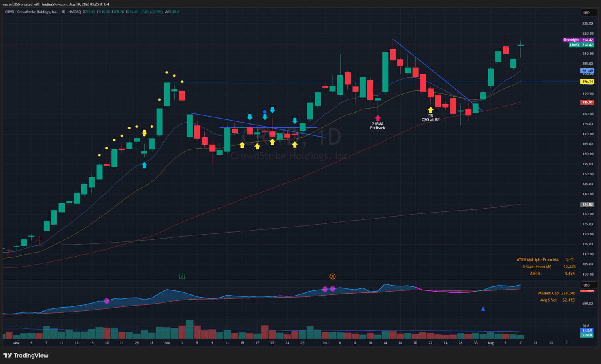Image resolution: width=601 pixels, height=364 pixels.
Task: Click the yellow arrow above '5% QSO at BE'
Action: (x=430, y=110)
